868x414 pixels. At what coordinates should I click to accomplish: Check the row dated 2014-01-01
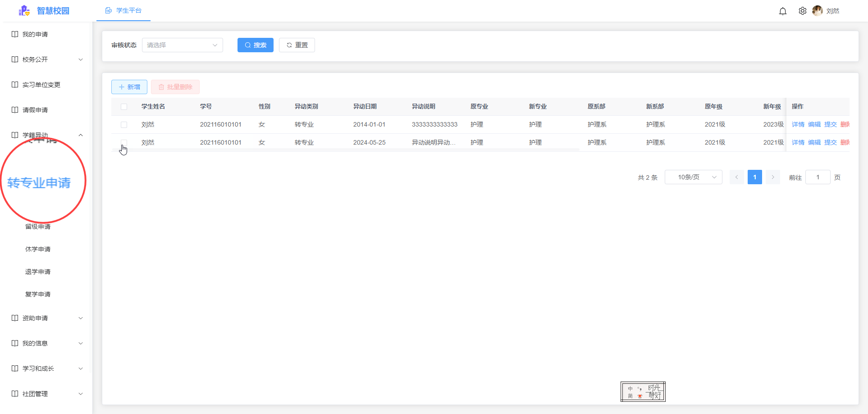(x=124, y=125)
